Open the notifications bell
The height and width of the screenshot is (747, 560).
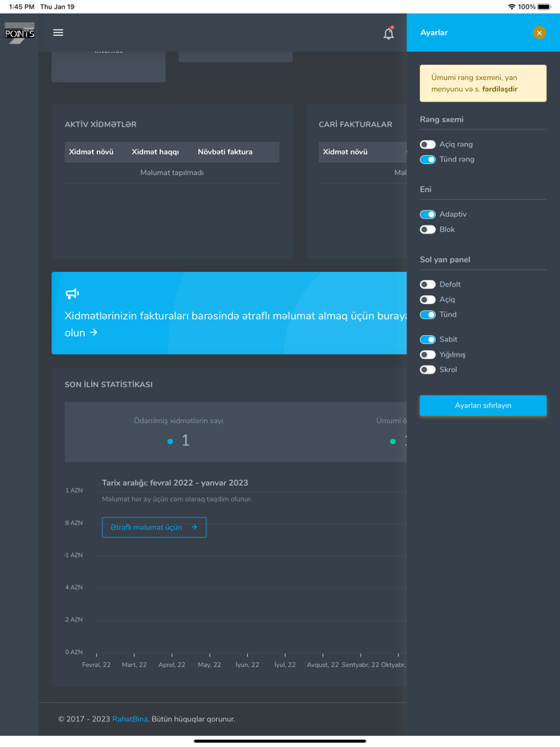pos(389,34)
